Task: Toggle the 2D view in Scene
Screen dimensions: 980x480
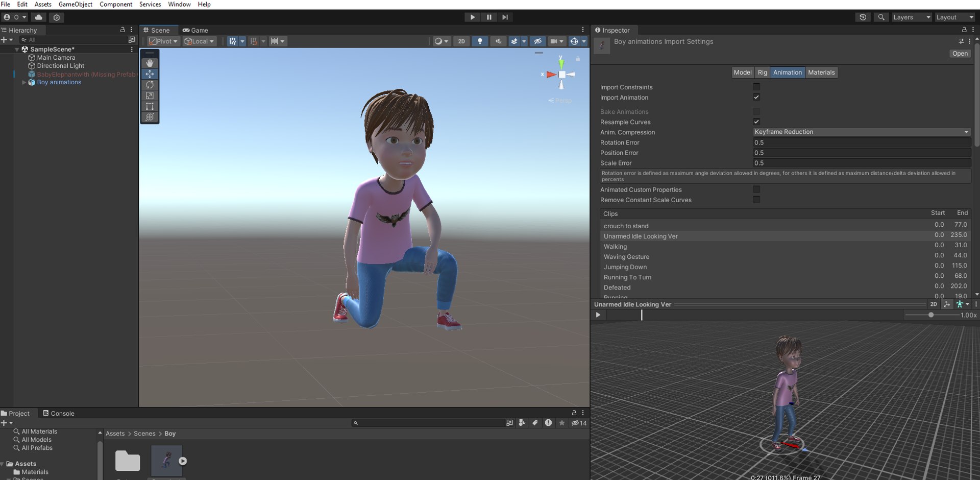Action: pos(461,41)
